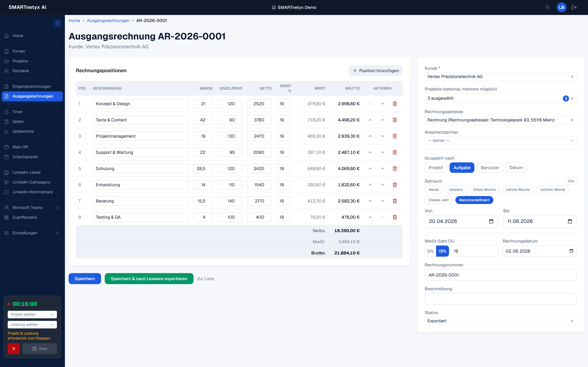Click the logout icon in top bar
The height and width of the screenshot is (367, 588).
(574, 7)
